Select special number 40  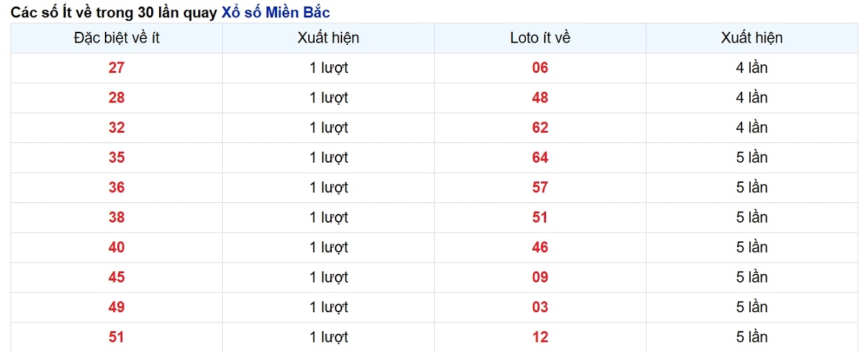(x=116, y=247)
